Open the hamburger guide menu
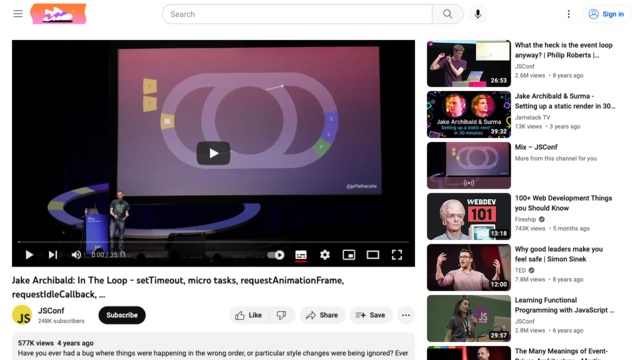This screenshot has height=360, width=640. [18, 14]
